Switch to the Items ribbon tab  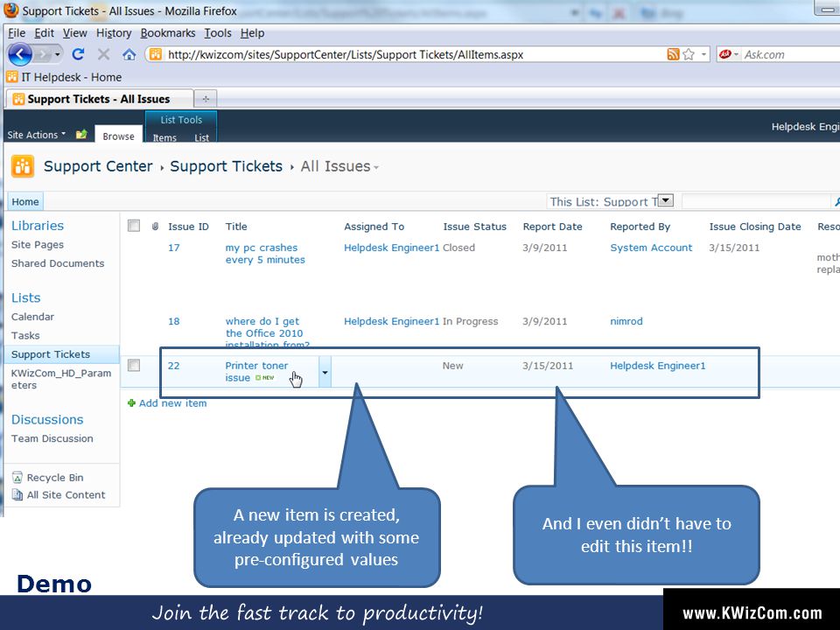[x=164, y=137]
